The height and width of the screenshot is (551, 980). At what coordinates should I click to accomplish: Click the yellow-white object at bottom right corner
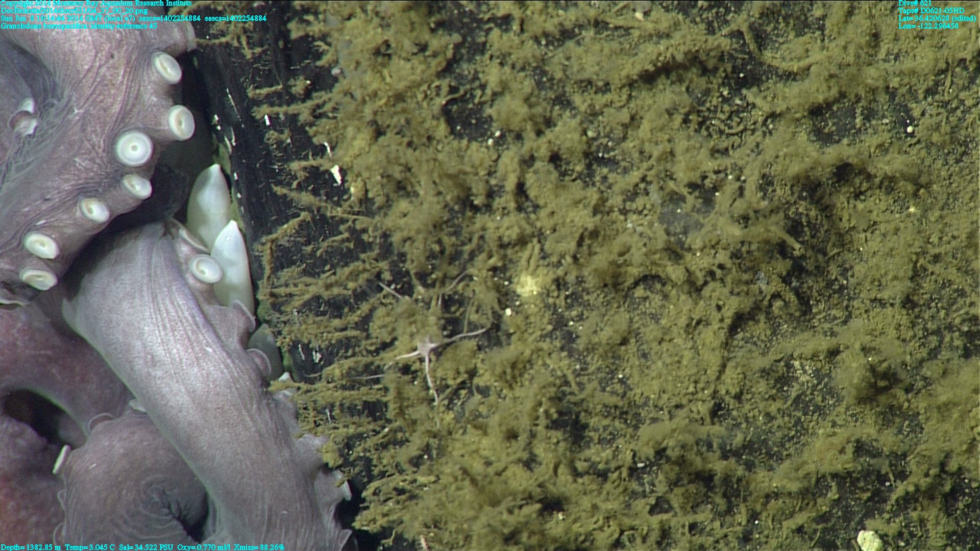coord(869,541)
